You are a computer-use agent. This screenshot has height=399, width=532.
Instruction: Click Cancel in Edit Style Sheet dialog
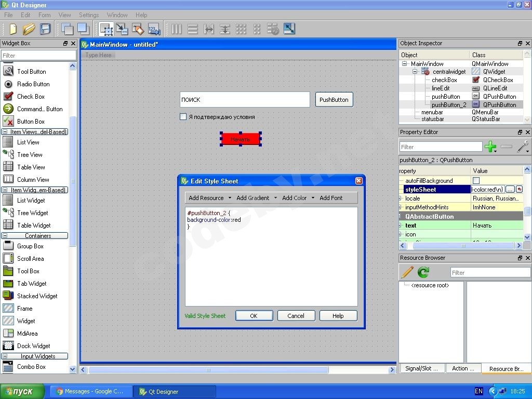pyautogui.click(x=296, y=316)
